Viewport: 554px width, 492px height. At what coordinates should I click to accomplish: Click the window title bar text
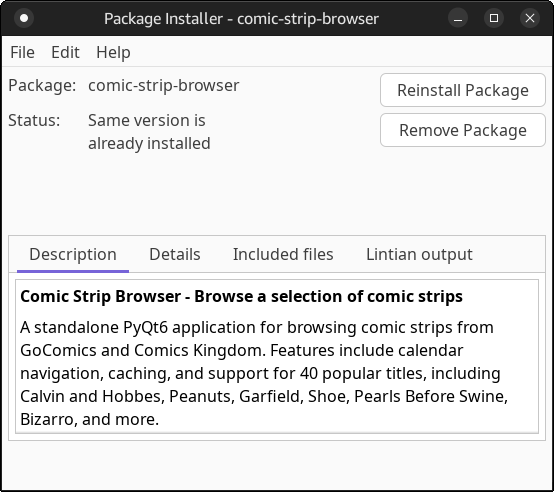click(x=241, y=18)
